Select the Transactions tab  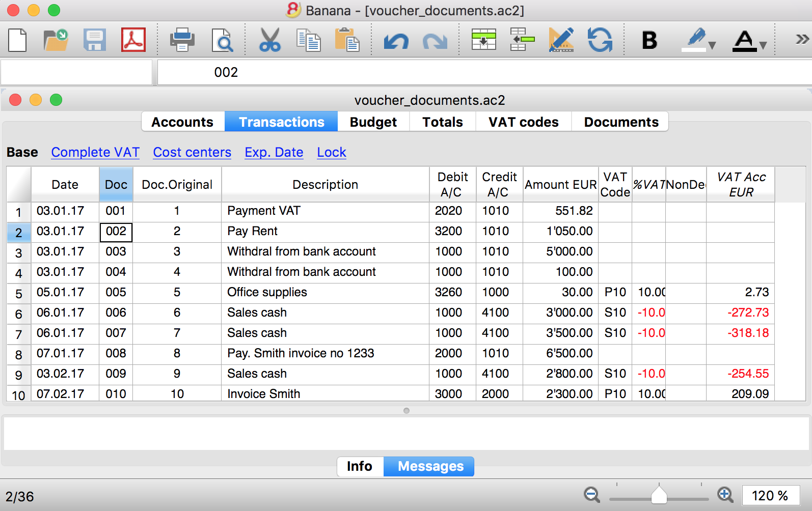[x=281, y=122]
